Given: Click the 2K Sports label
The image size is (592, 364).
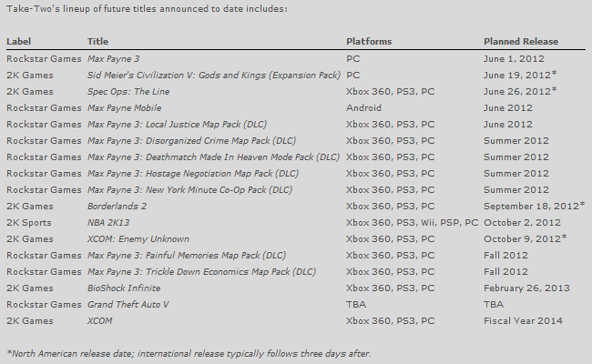Looking at the screenshot, I should (29, 223).
